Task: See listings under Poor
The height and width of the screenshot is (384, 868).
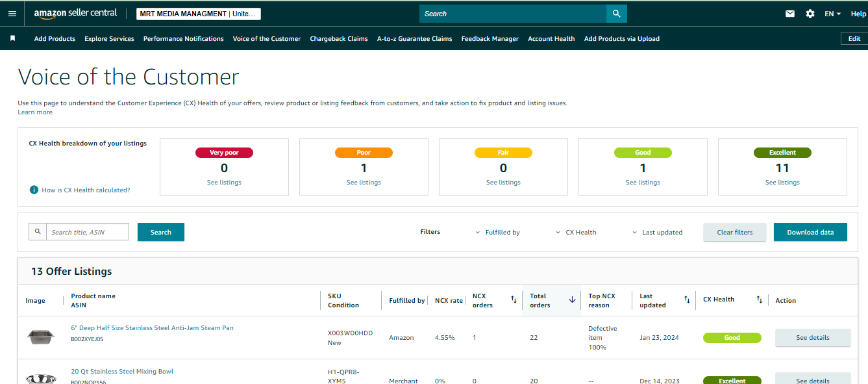Action: pos(364,183)
